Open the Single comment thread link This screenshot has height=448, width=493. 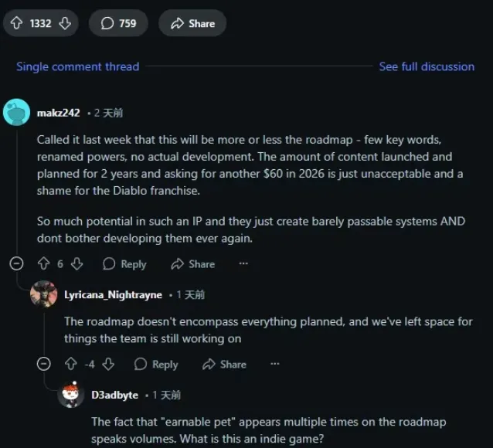pos(78,66)
